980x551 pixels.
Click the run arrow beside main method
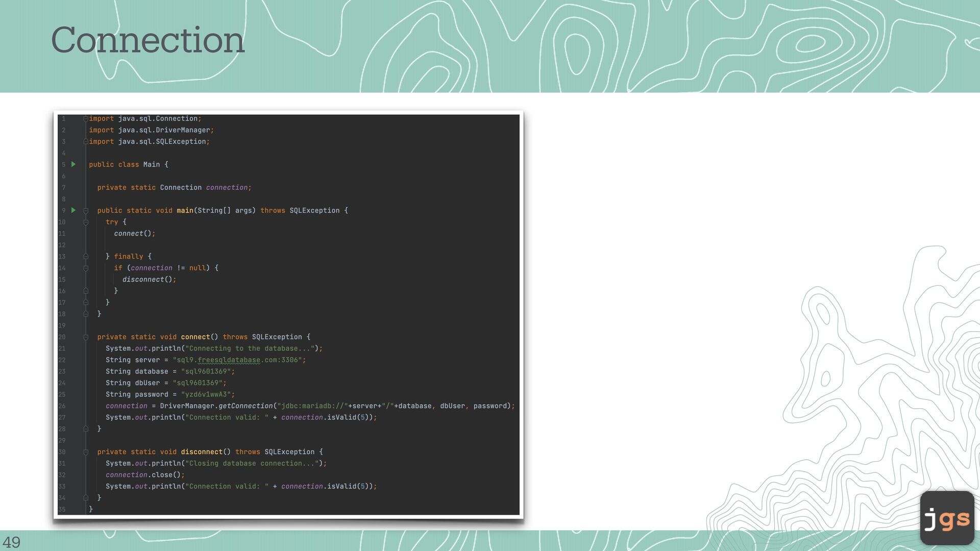click(73, 210)
